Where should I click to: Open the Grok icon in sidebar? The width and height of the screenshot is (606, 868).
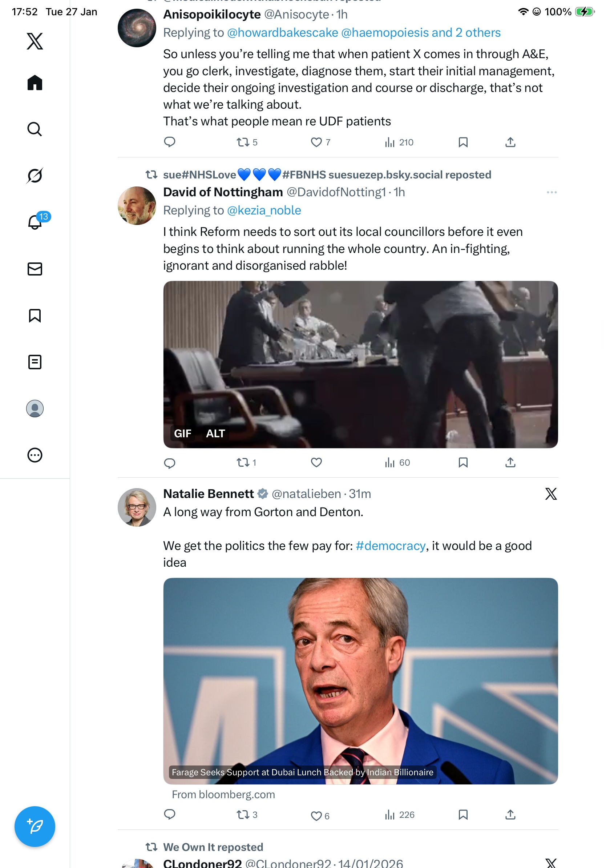click(35, 176)
